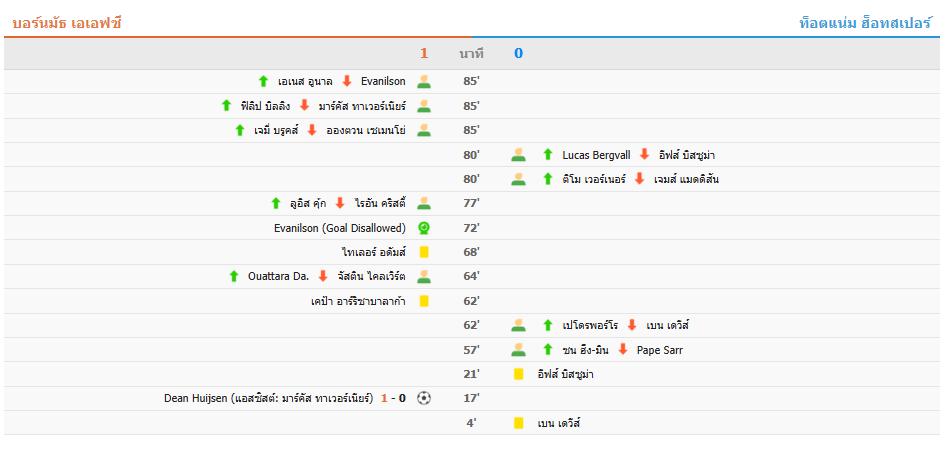Click the goal ball icon at 17'
Screen dimensions: 947x451
(424, 398)
